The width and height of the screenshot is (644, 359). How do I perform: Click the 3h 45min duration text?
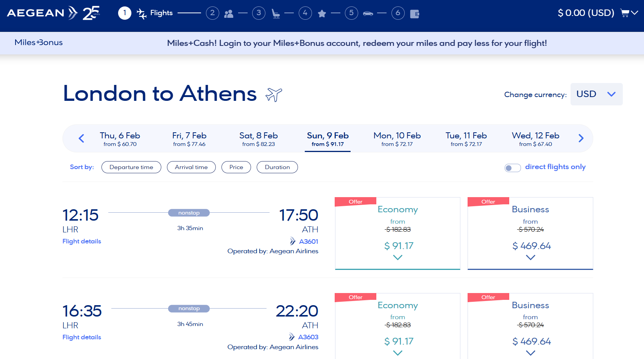190,324
